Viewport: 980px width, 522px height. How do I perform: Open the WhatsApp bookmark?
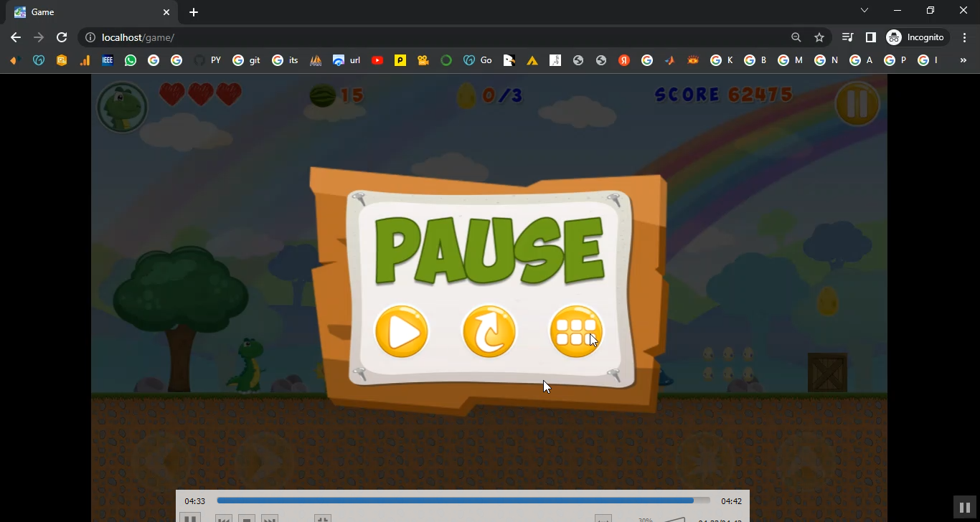point(131,60)
